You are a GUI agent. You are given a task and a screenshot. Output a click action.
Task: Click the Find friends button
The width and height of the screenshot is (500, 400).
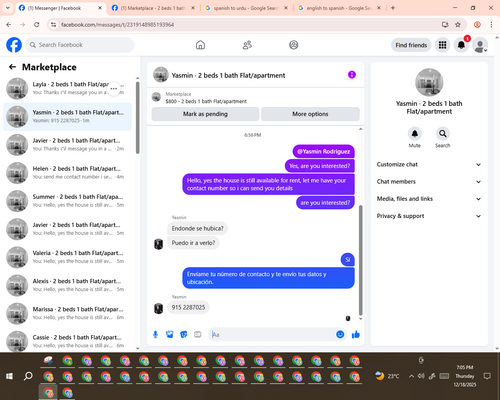point(411,45)
